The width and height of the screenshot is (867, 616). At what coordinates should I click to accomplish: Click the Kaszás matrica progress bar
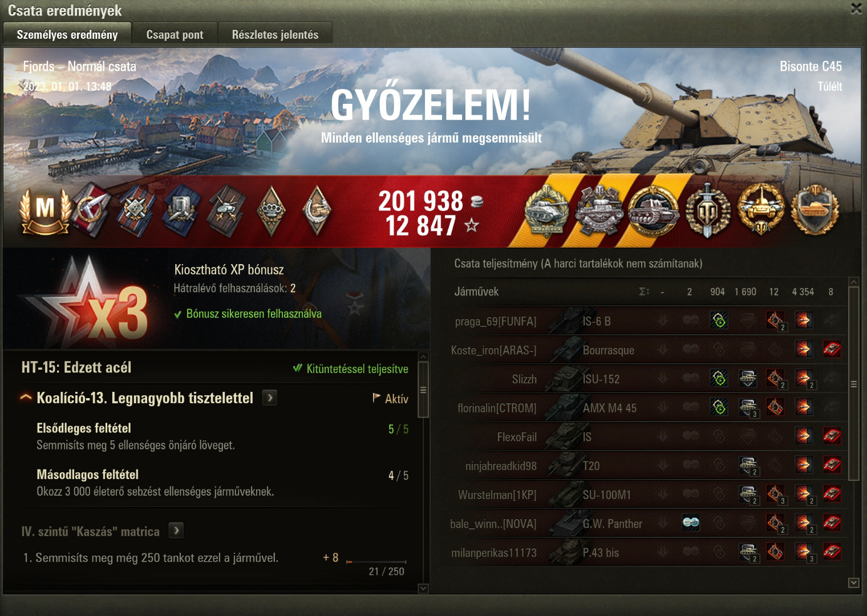pyautogui.click(x=376, y=562)
